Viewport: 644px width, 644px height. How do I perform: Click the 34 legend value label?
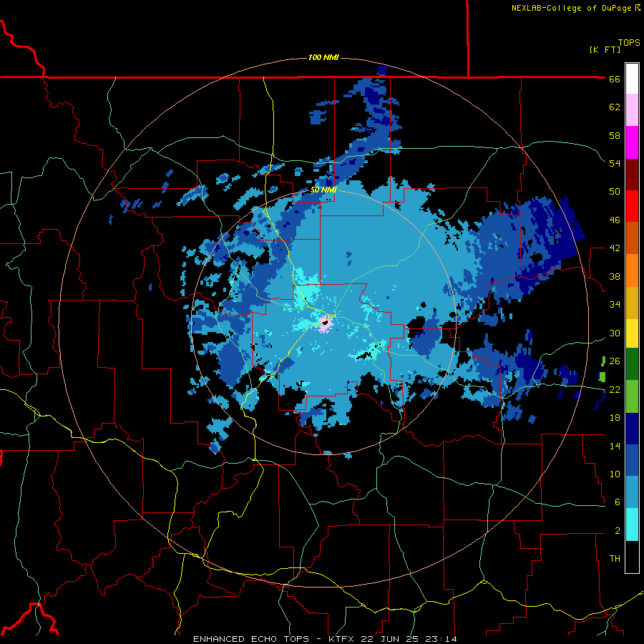click(615, 304)
